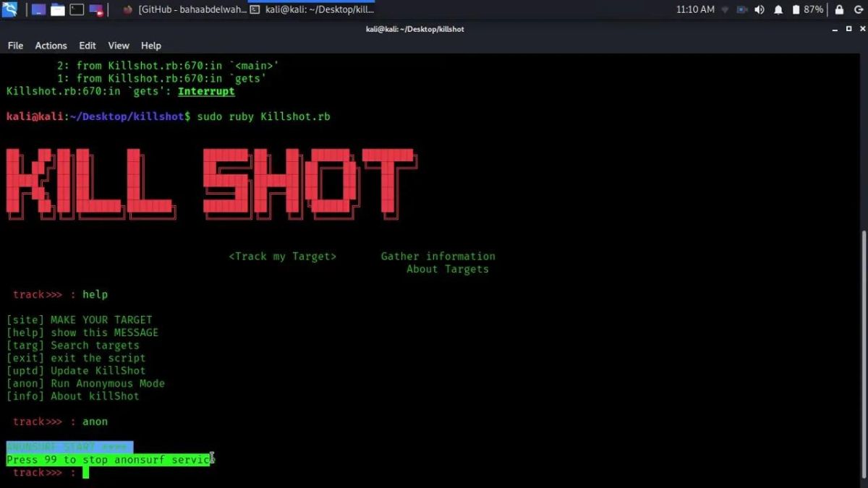This screenshot has width=868, height=488.
Task: Click the underlined 'Interrupt' error text
Action: coord(206,91)
